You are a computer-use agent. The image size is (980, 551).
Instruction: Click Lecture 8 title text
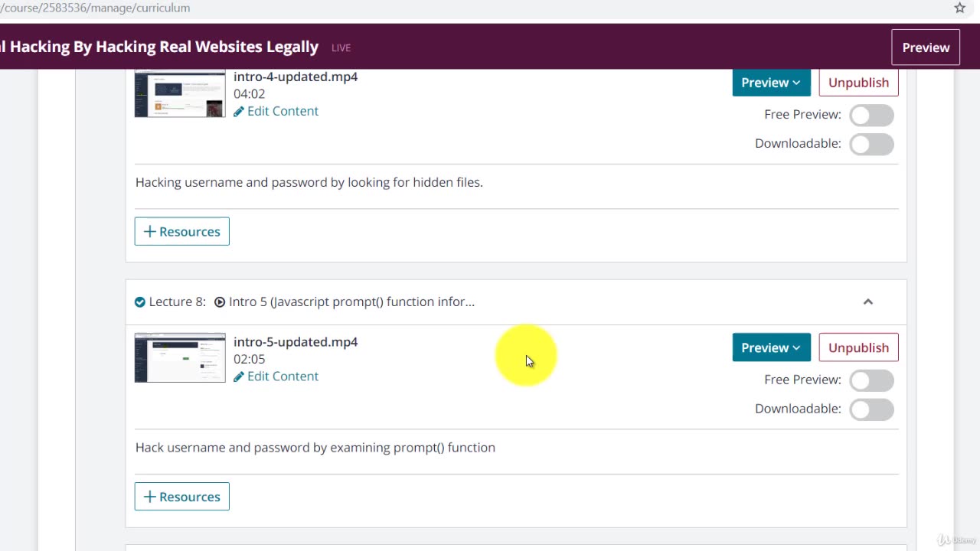point(351,302)
